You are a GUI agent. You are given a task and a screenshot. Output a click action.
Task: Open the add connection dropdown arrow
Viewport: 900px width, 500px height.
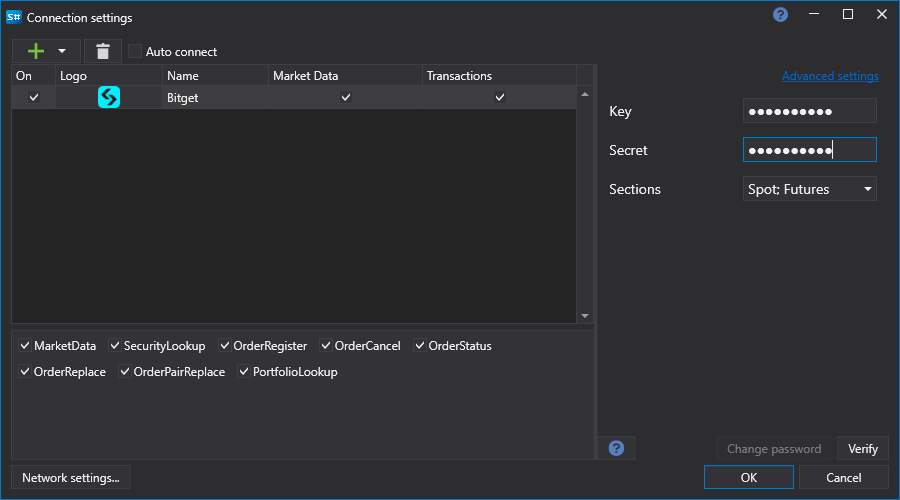(x=62, y=51)
